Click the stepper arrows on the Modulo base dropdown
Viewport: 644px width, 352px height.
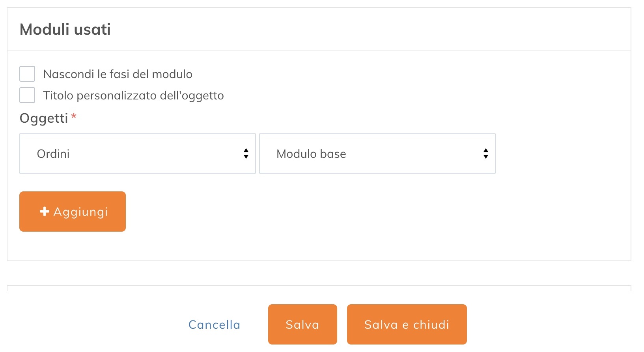[x=485, y=154]
